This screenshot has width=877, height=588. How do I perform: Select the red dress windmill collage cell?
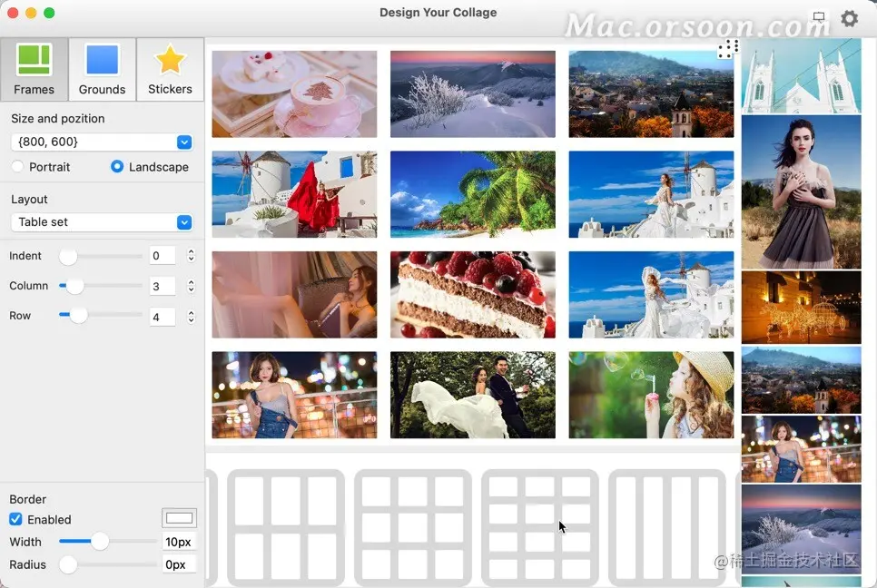294,194
